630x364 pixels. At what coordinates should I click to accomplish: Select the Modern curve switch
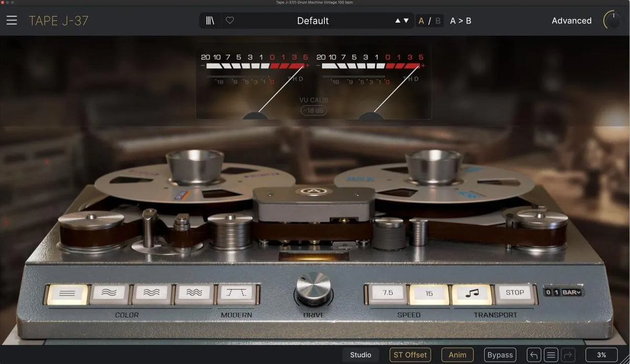[237, 293]
